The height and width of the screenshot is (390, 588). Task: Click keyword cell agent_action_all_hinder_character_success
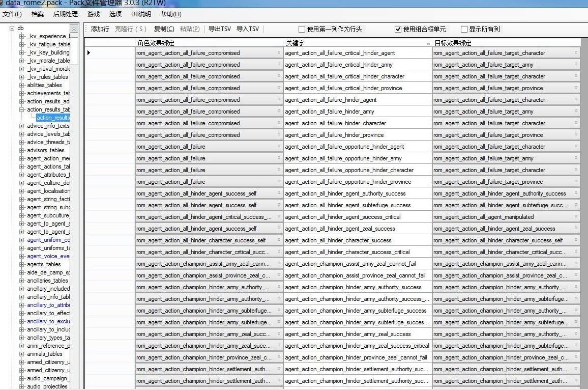[358, 240]
